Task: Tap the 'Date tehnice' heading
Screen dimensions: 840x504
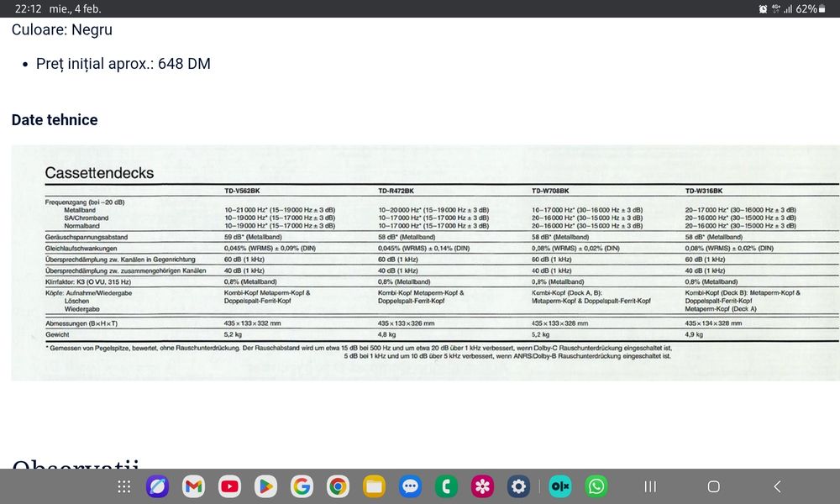Action: pyautogui.click(x=55, y=120)
